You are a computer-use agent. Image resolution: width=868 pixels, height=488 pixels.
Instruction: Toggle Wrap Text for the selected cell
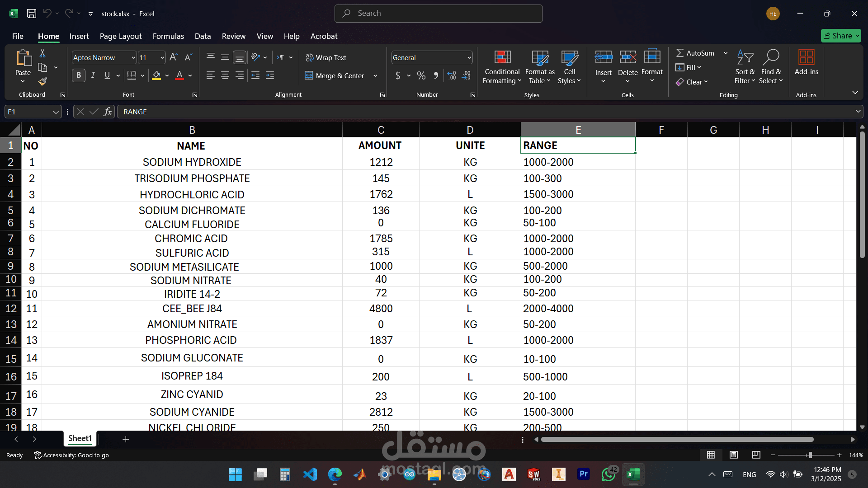pos(326,57)
